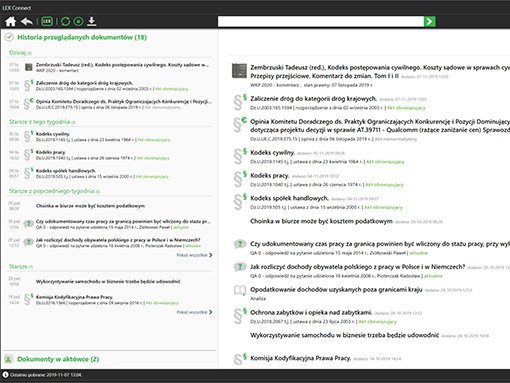Click the book cover thumbnail in right panel
Viewport: 510px width, 383px height.
pyautogui.click(x=239, y=71)
